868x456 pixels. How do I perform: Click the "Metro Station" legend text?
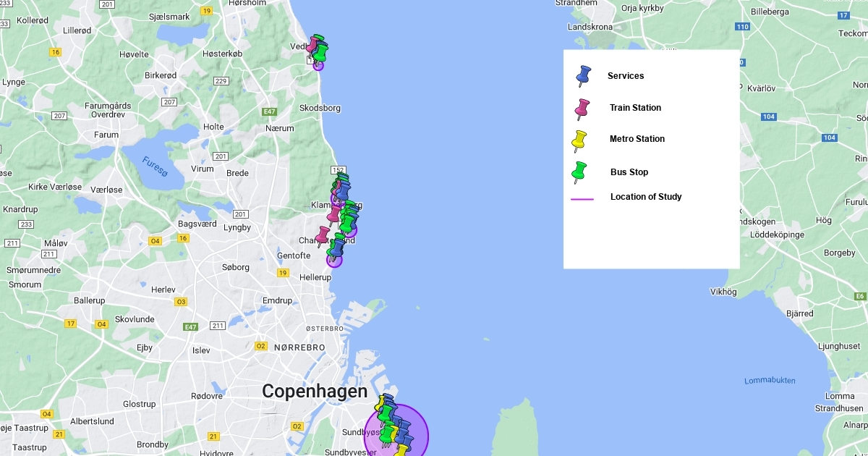point(637,139)
